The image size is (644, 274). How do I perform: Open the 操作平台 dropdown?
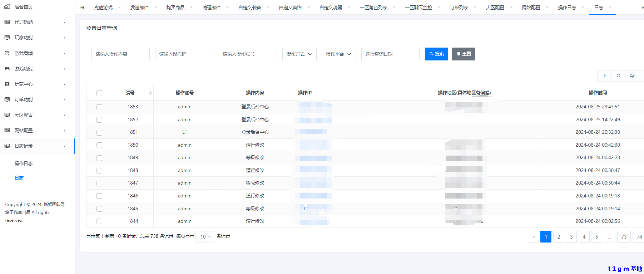(338, 54)
